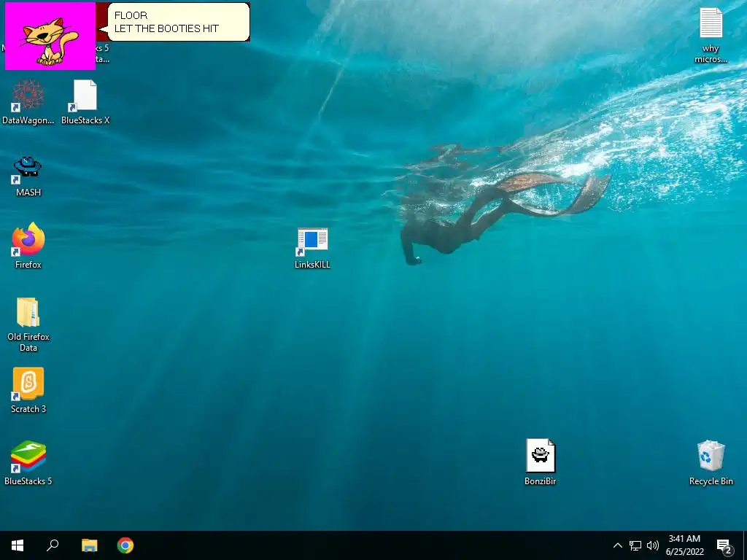Select the Recycle Bin icon
This screenshot has width=747, height=560.
pyautogui.click(x=711, y=463)
